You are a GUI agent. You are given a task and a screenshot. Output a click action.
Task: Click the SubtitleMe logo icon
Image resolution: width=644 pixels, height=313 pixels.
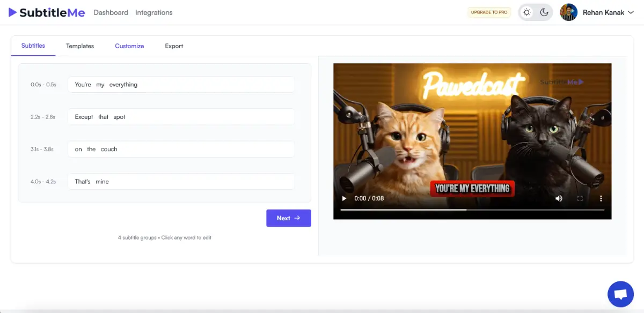[x=13, y=12]
